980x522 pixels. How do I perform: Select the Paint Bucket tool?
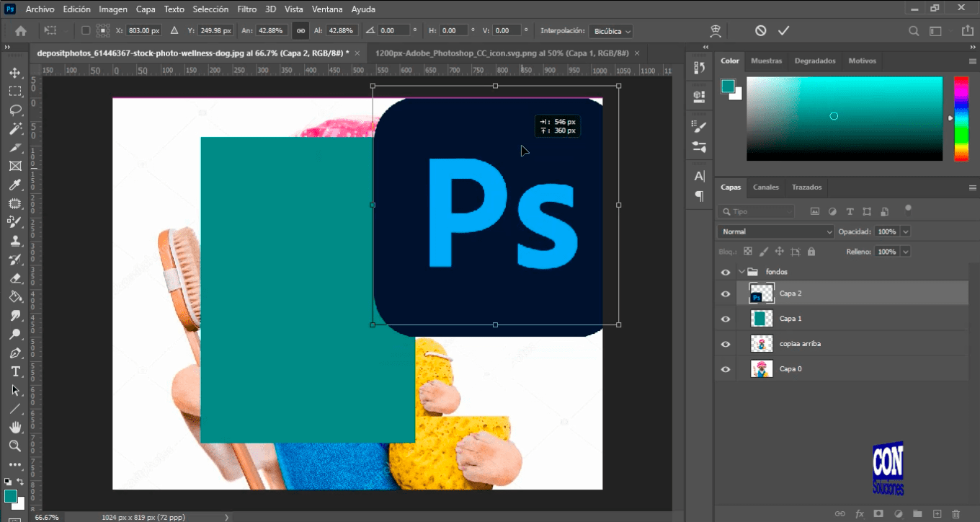(14, 297)
